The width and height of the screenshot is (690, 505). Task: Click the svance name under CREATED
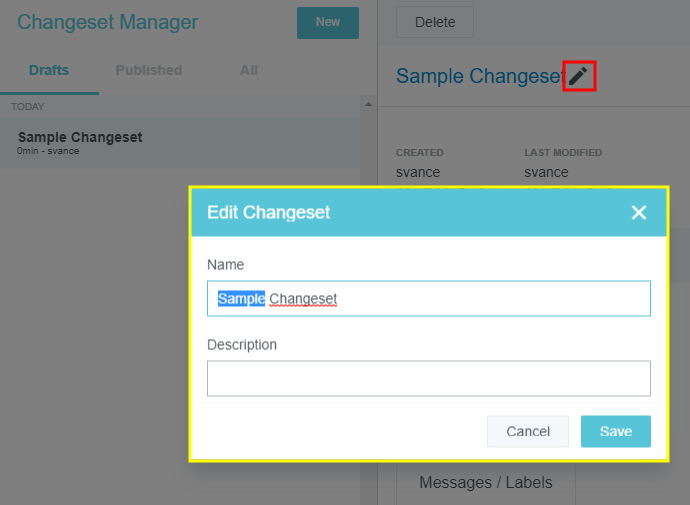[418, 172]
